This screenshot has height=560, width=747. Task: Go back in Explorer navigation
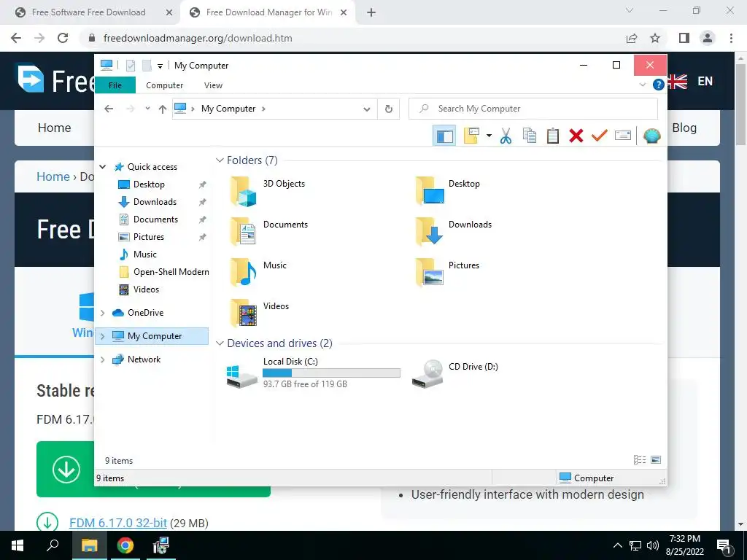[109, 109]
